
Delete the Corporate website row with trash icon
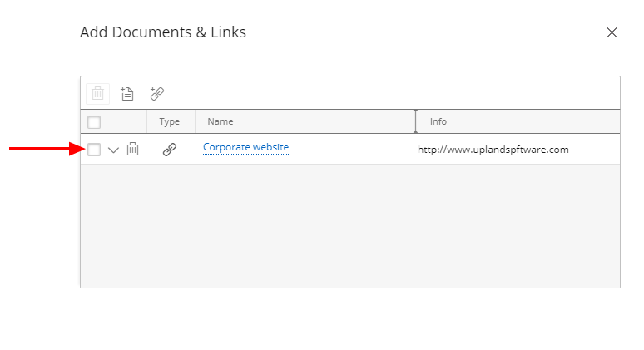click(x=132, y=149)
